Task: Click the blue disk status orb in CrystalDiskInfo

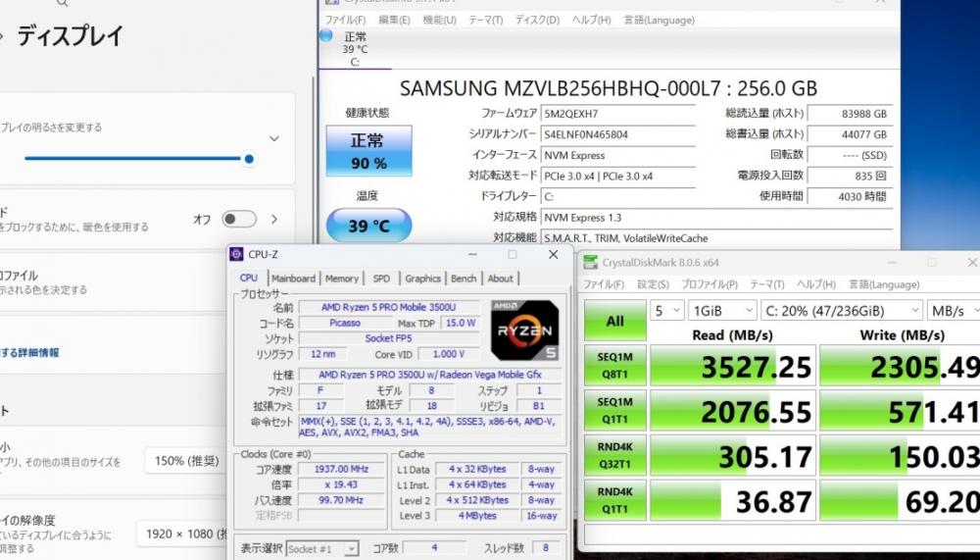Action: click(325, 35)
